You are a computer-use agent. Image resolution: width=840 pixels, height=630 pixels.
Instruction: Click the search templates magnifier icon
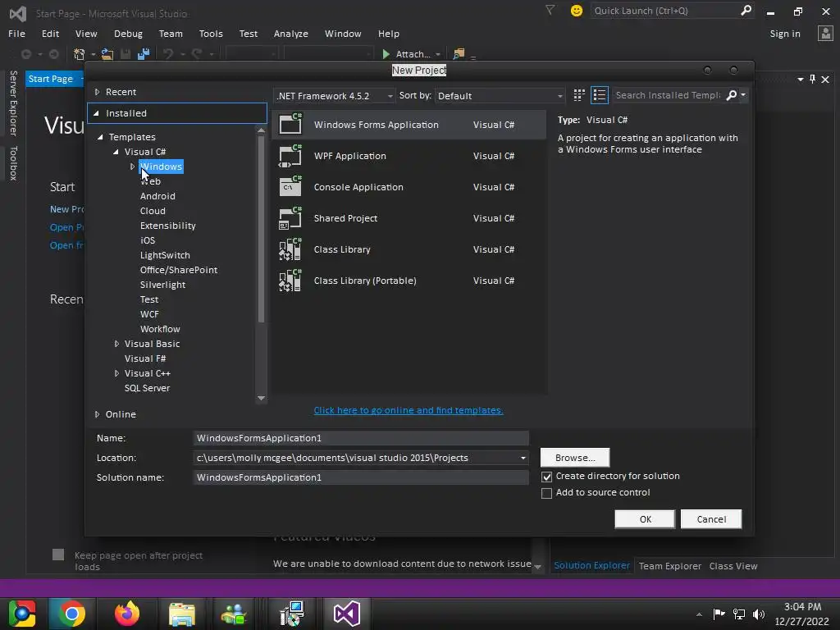[731, 95]
